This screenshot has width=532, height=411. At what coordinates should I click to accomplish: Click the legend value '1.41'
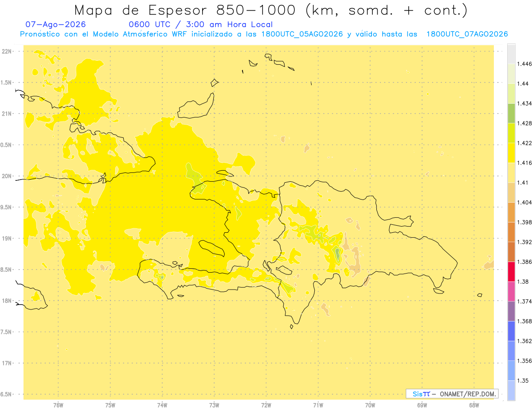click(x=522, y=183)
